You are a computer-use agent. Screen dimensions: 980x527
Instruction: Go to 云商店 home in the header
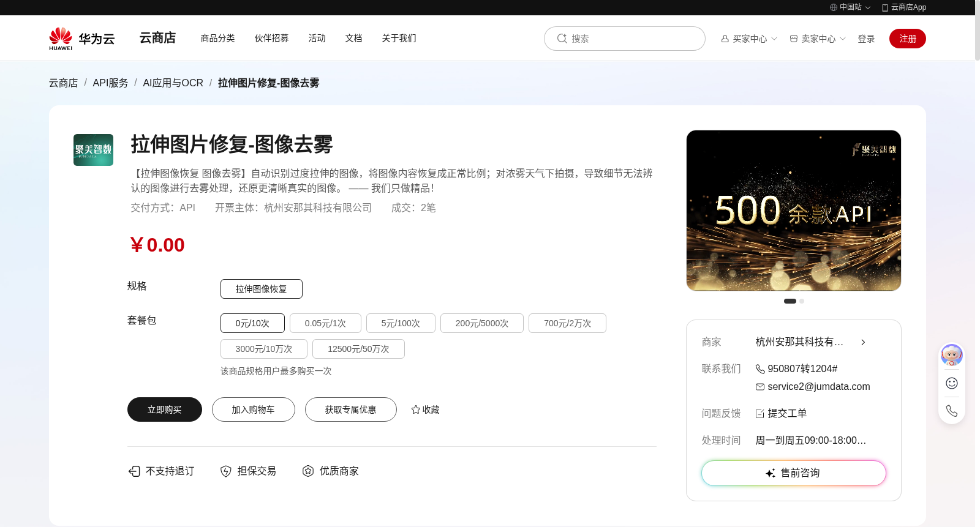click(157, 38)
